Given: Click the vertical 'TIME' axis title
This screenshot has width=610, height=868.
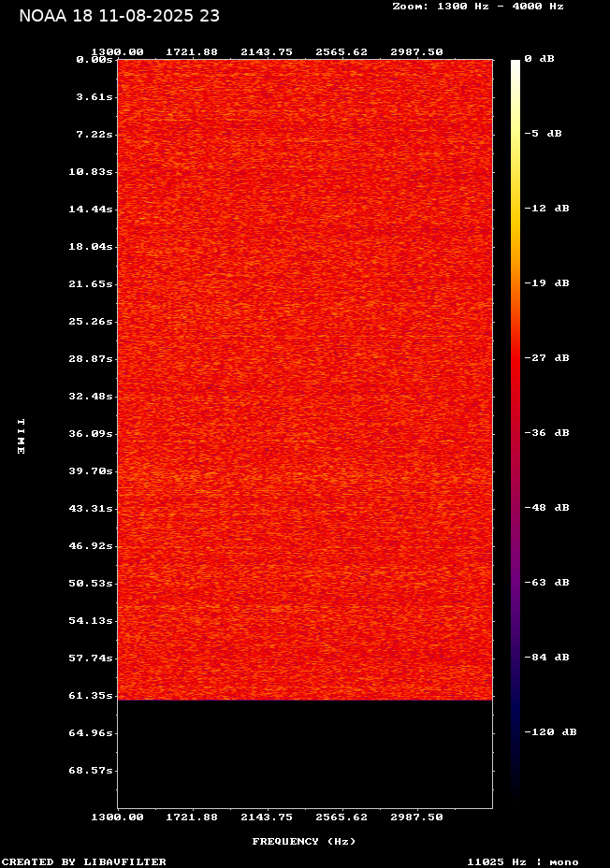Looking at the screenshot, I should [21, 436].
